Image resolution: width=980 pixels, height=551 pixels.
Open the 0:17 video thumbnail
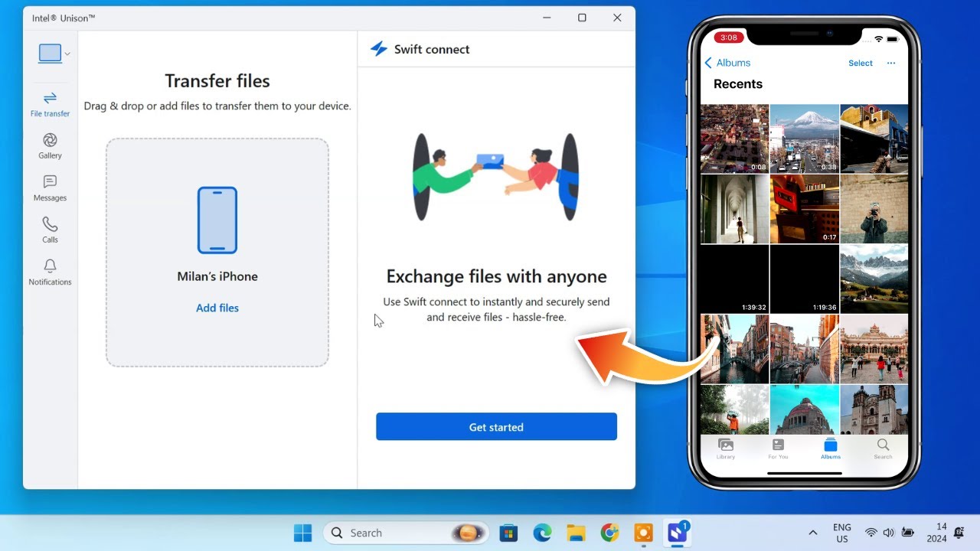point(805,209)
